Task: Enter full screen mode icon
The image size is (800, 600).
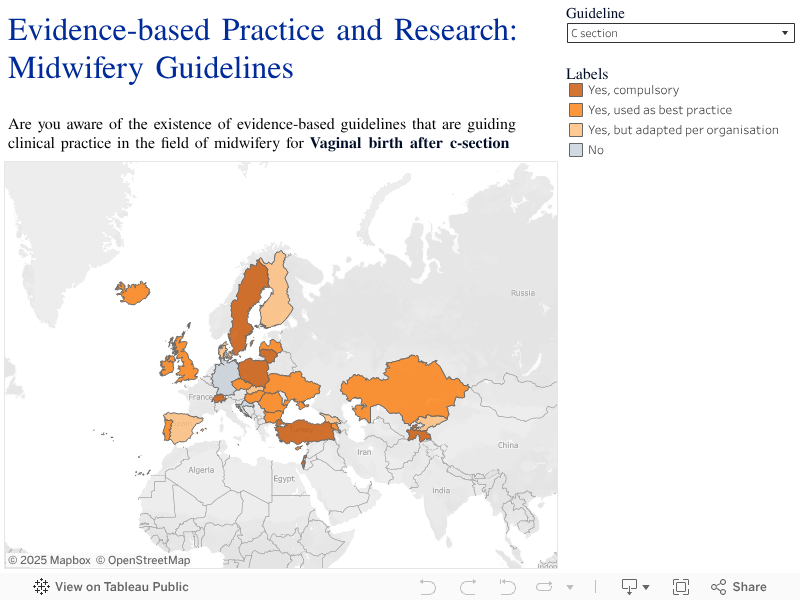Action: tap(681, 587)
